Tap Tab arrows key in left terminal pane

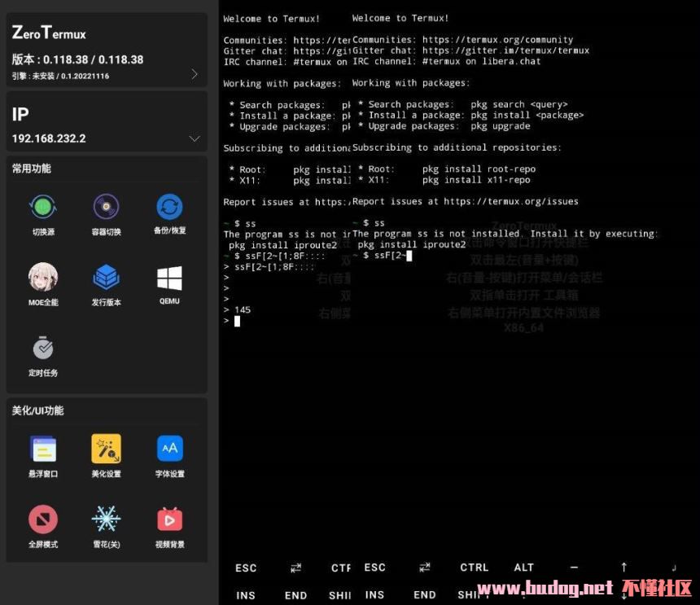point(296,568)
